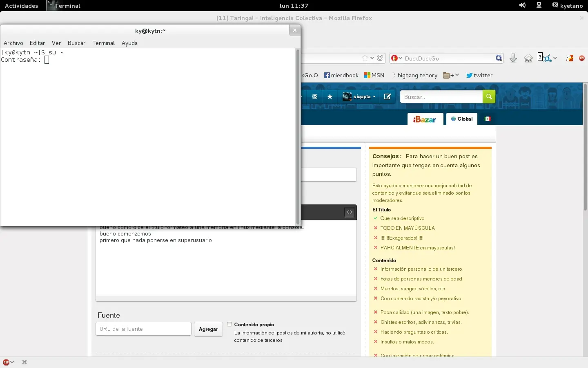Open the kyetano user menu
588x368 pixels.
(568, 5)
